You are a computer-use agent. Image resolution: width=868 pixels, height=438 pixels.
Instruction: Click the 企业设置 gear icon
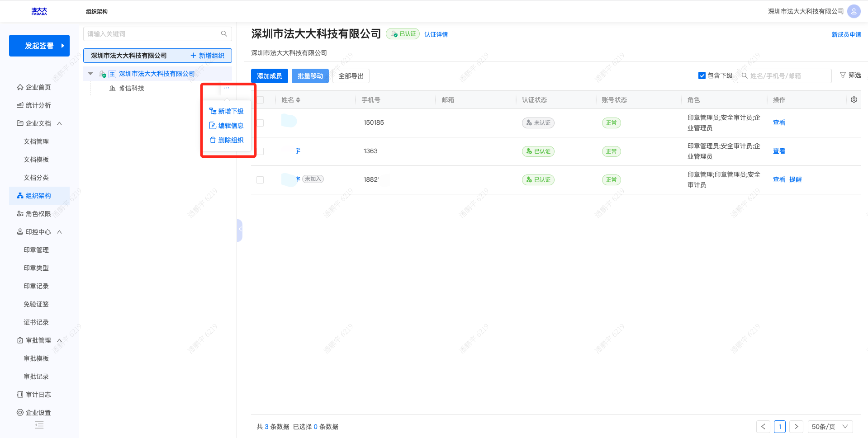pos(20,413)
